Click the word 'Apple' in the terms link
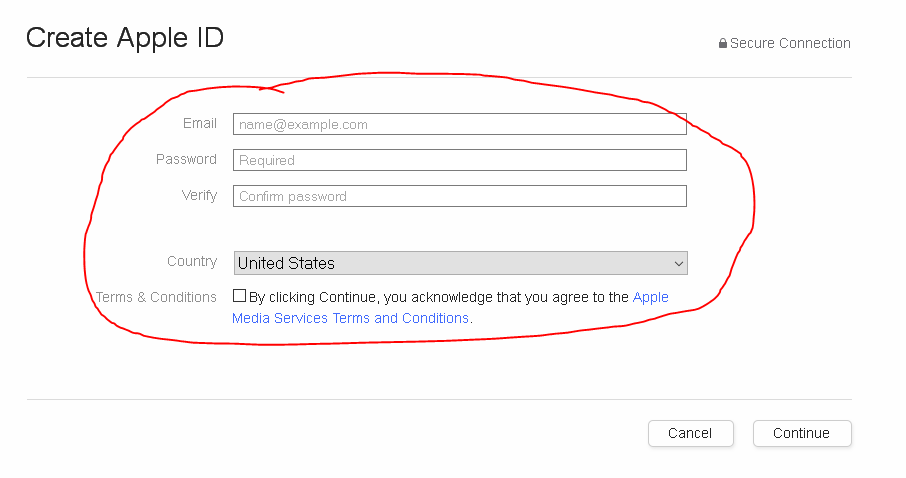Screen dimensions: 906x478 [651, 297]
